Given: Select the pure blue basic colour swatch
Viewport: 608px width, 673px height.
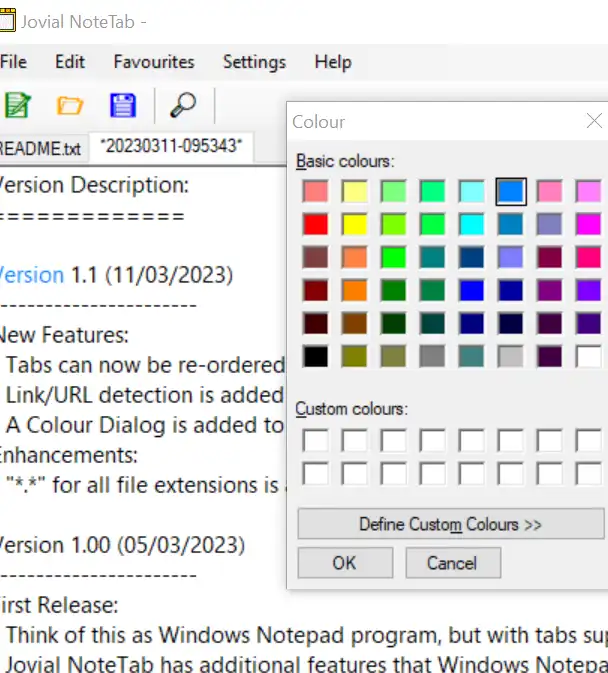Looking at the screenshot, I should coord(472,290).
